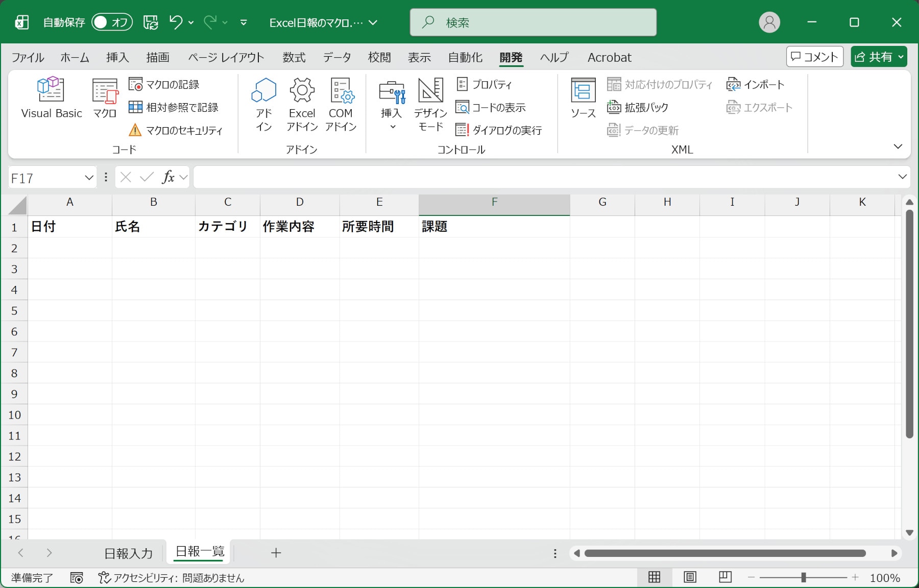Image resolution: width=919 pixels, height=588 pixels.
Task: Click the zoom slider handle
Action: (803, 578)
